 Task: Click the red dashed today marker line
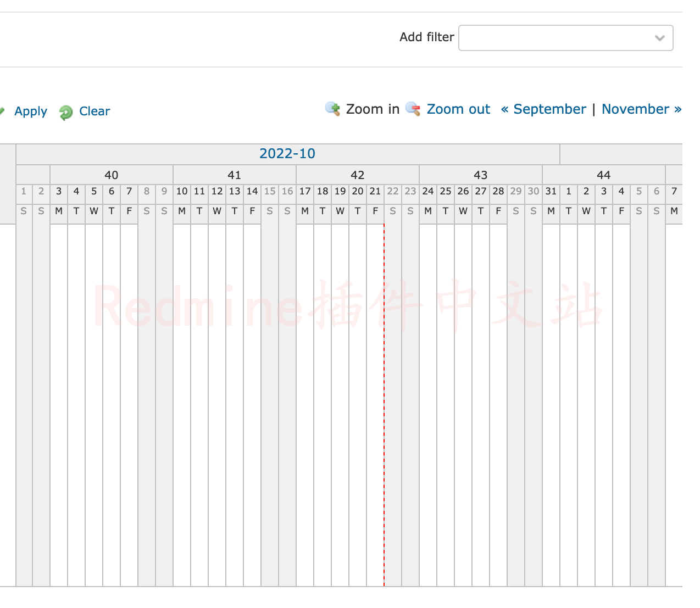tap(384, 405)
